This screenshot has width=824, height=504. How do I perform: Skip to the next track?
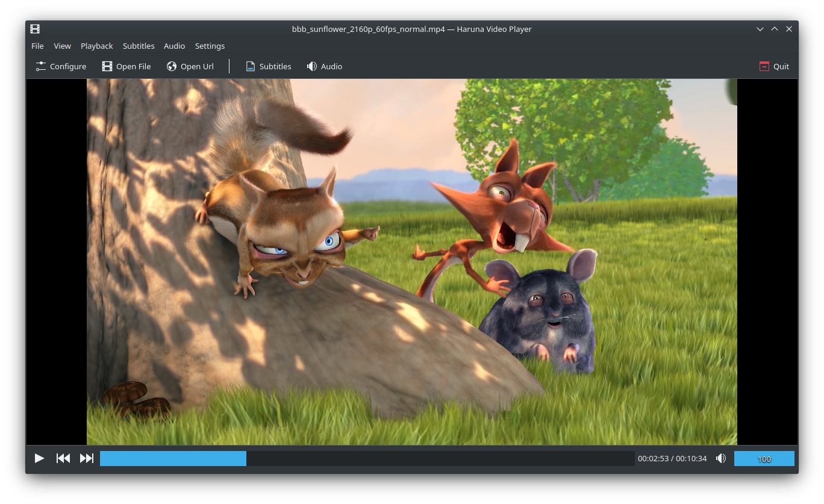point(87,459)
